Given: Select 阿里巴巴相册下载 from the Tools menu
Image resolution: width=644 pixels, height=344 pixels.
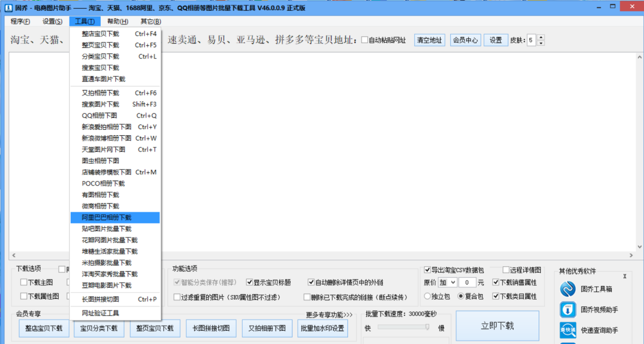Looking at the screenshot, I should pyautogui.click(x=107, y=217).
